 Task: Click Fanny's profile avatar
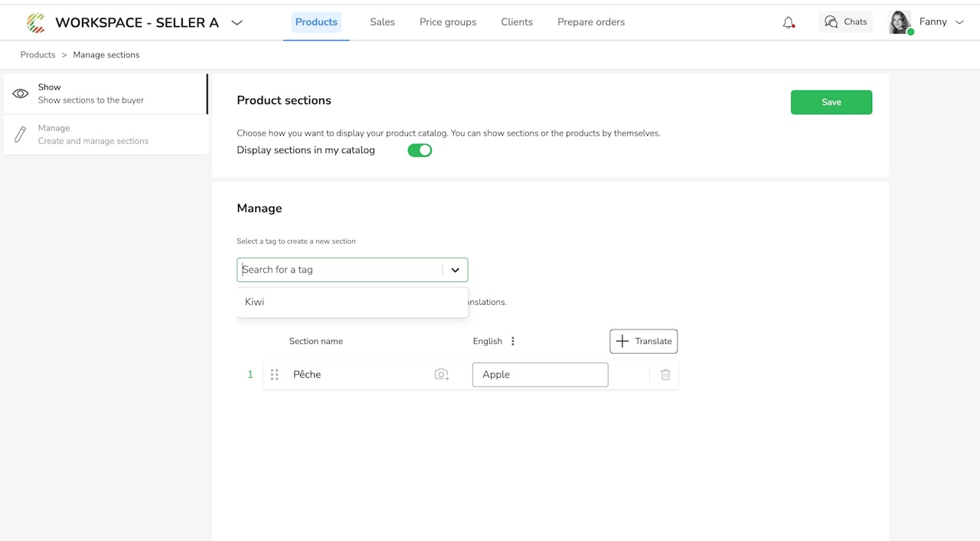(x=900, y=22)
